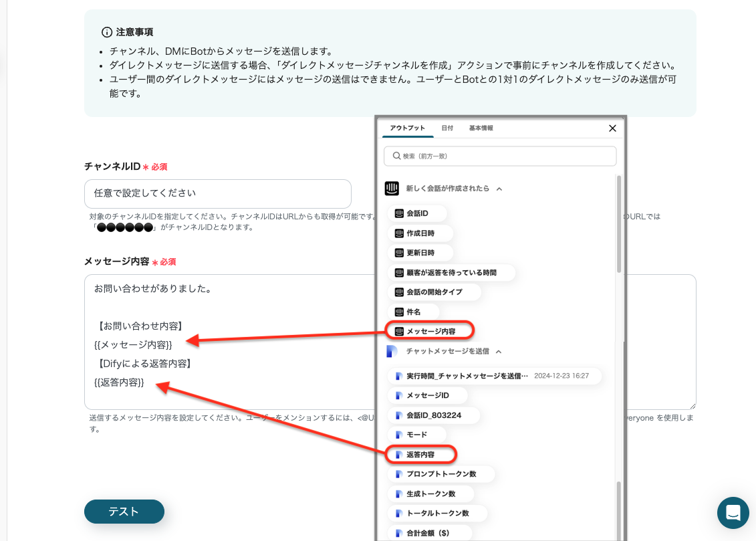The height and width of the screenshot is (541, 756).
Task: Click the Intercom icon on the 件名 chip
Action: [399, 312]
